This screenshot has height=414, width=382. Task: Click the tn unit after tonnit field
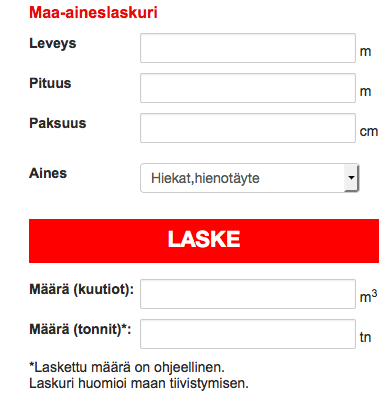click(365, 337)
